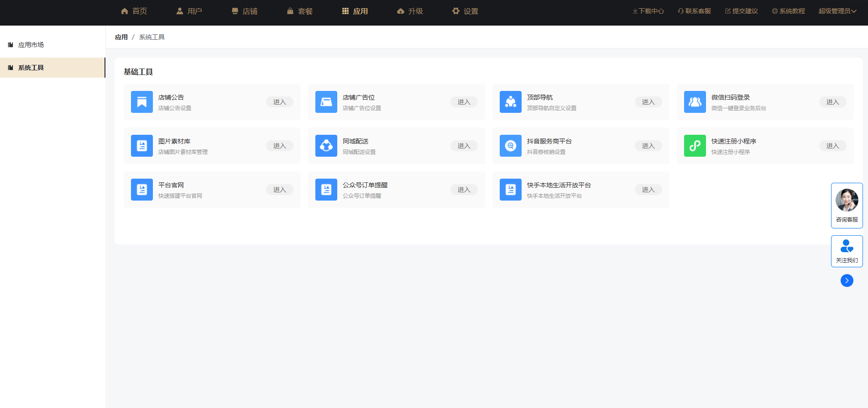Select 应用市场 in the sidebar

pos(31,45)
